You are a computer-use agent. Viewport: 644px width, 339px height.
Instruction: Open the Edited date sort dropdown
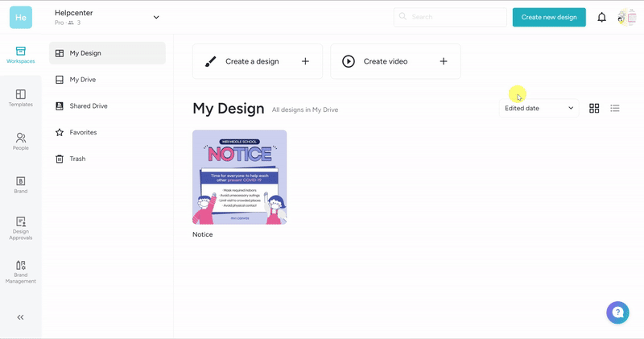point(539,108)
